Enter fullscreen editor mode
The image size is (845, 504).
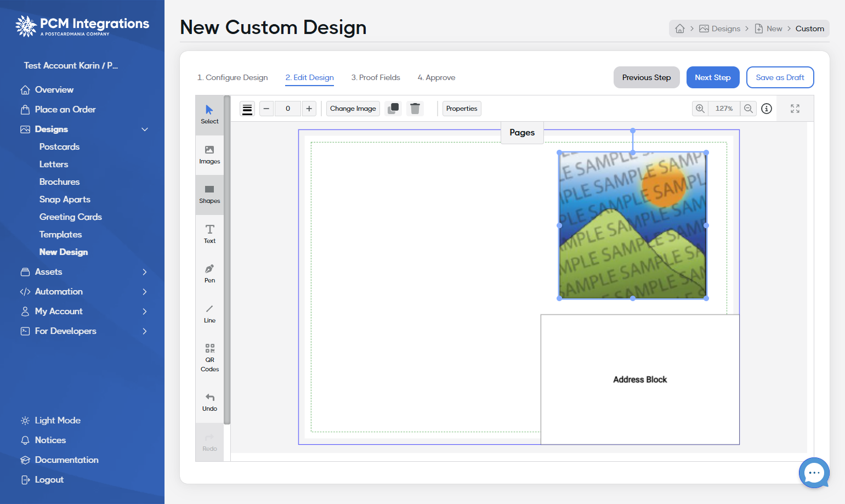(x=795, y=109)
